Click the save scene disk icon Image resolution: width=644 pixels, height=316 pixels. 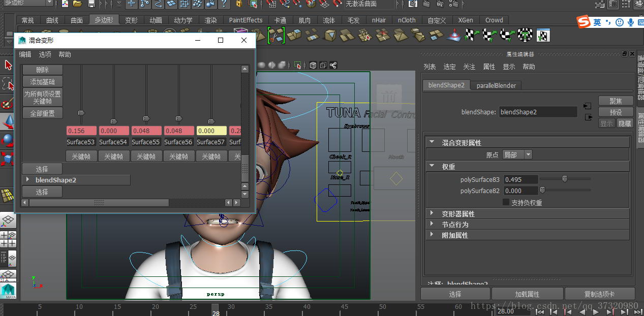pos(91,4)
